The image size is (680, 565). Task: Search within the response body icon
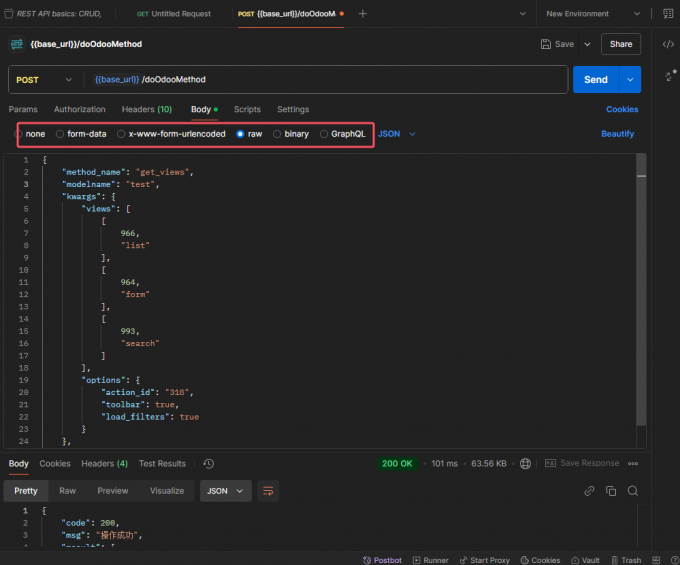[x=633, y=491]
